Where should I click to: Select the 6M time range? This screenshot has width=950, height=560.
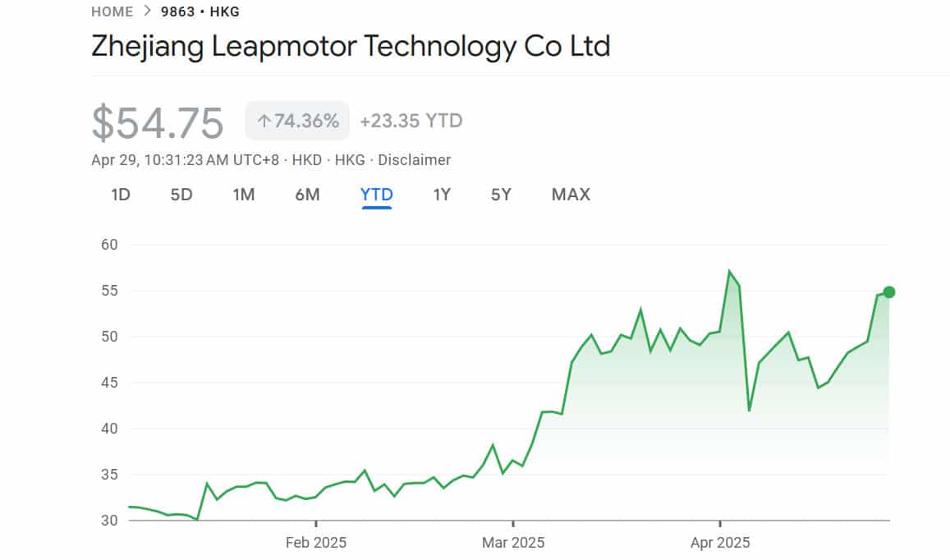(307, 195)
